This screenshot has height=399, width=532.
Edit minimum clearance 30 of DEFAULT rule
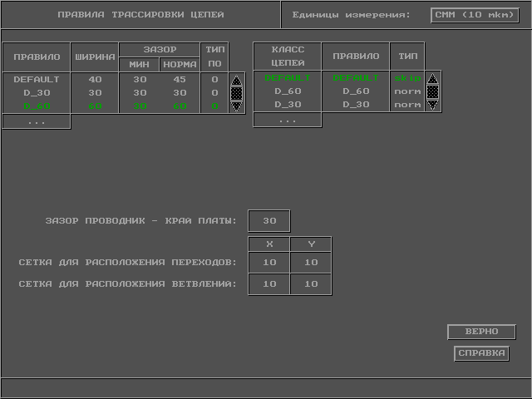(140, 80)
